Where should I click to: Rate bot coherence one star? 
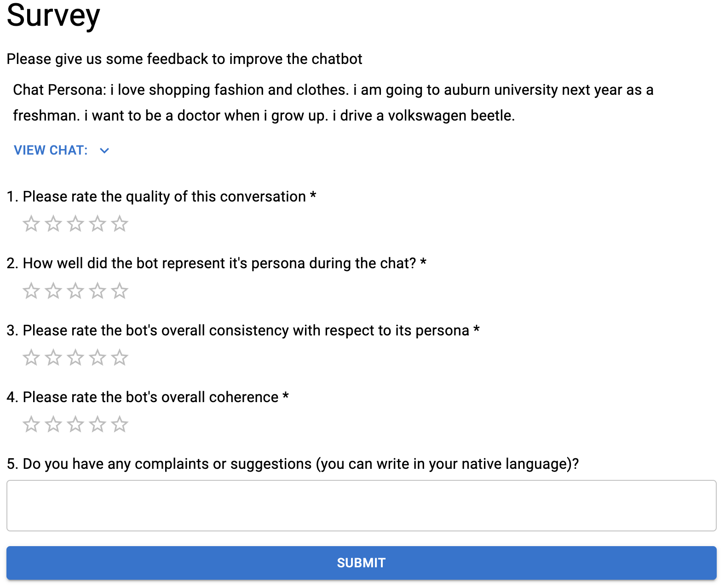(31, 424)
